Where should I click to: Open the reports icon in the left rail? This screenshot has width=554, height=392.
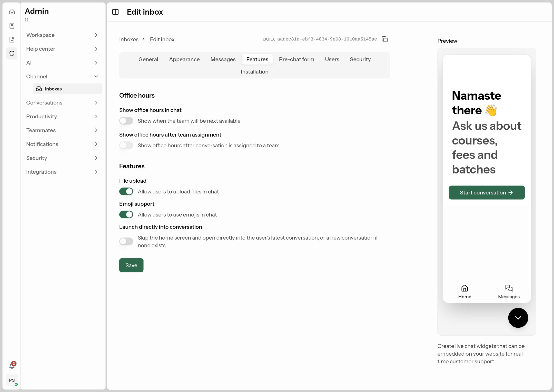click(12, 39)
